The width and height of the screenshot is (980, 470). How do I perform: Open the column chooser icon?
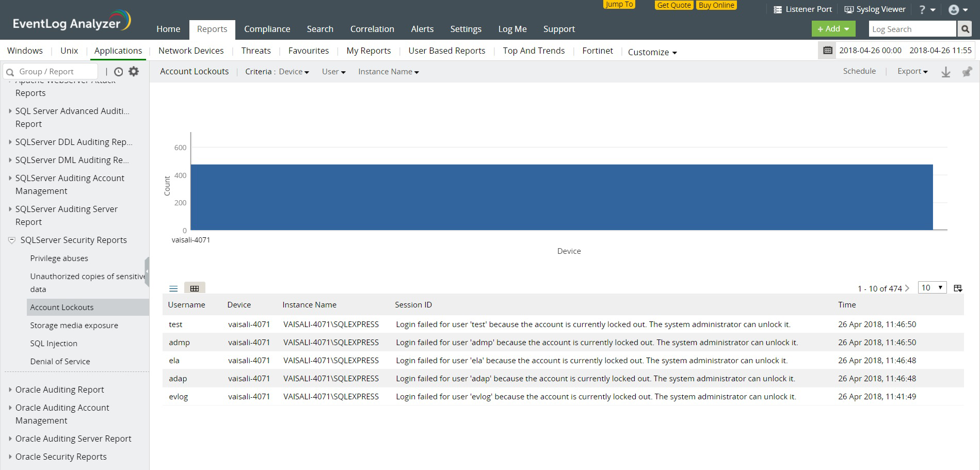[958, 288]
